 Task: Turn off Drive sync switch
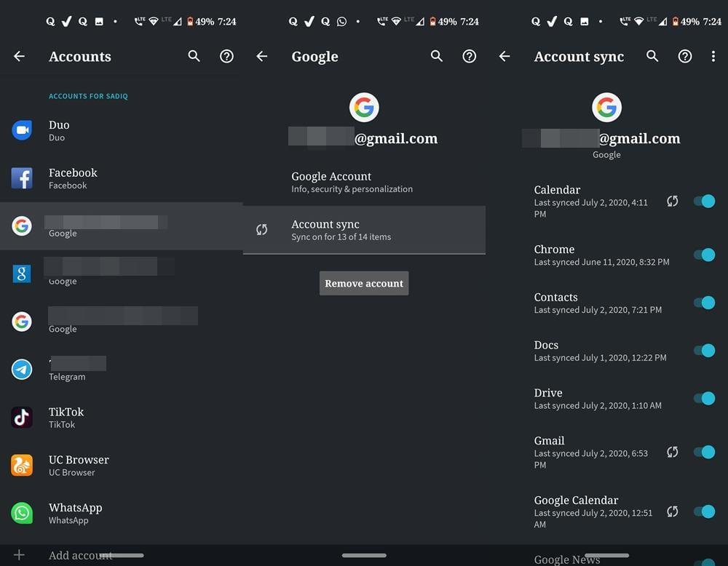point(704,398)
